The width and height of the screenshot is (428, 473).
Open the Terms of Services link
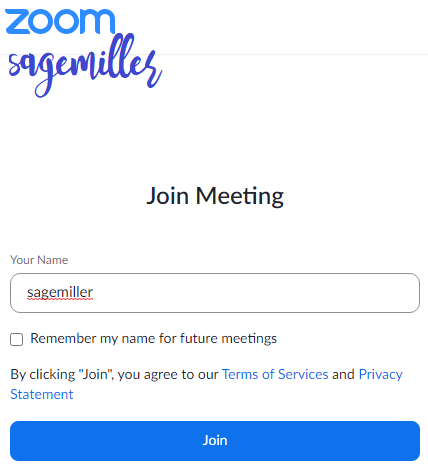coord(275,374)
